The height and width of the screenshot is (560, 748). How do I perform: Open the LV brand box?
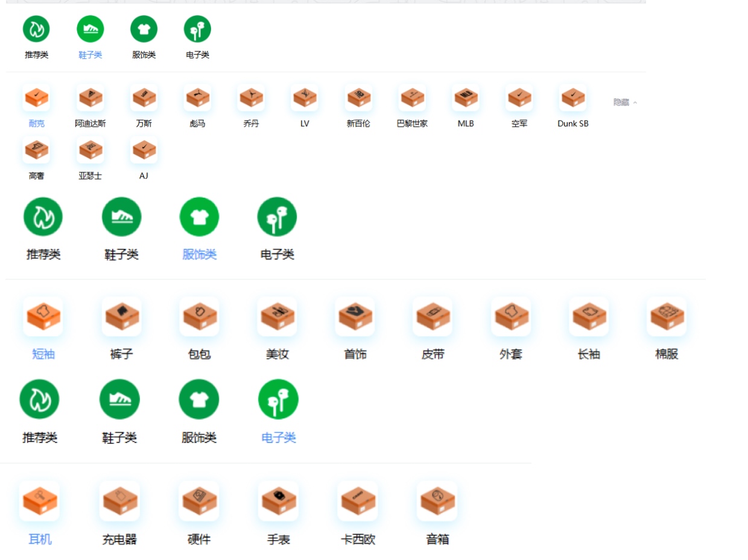[x=305, y=98]
